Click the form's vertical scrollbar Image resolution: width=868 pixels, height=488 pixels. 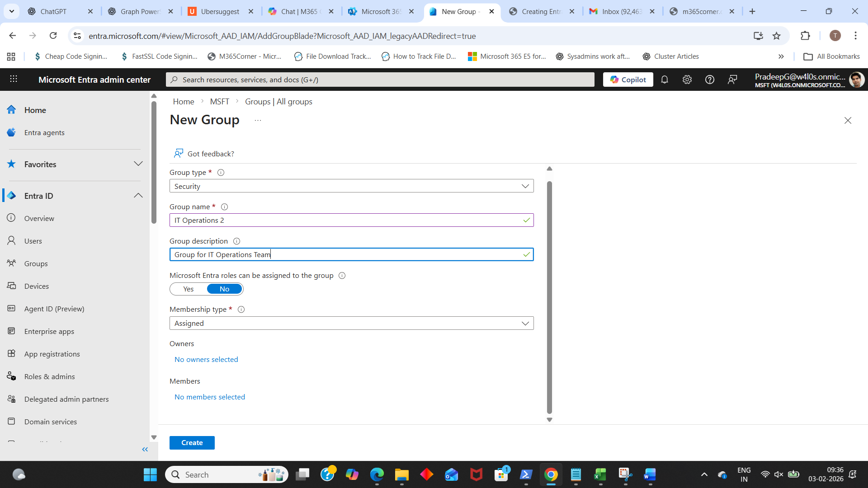[549, 297]
